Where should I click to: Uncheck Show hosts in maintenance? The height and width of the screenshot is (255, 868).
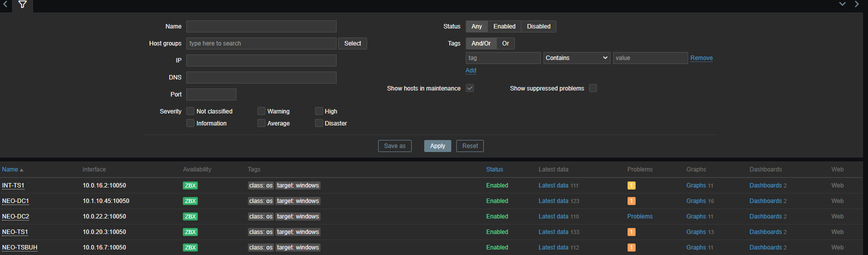tap(470, 88)
